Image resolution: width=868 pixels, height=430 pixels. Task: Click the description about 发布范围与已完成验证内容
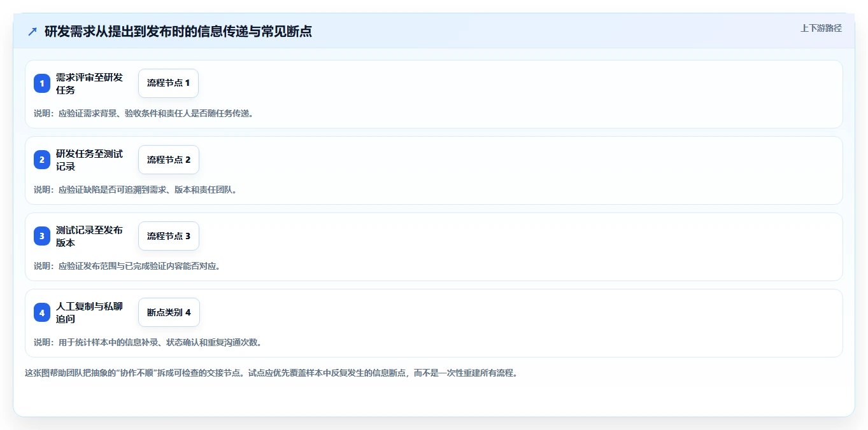127,266
